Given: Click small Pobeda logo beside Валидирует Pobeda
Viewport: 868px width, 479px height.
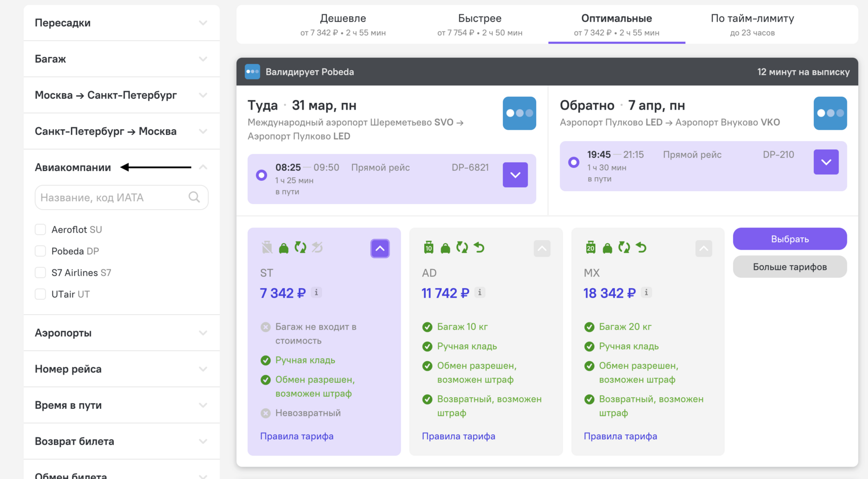Looking at the screenshot, I should [x=252, y=72].
